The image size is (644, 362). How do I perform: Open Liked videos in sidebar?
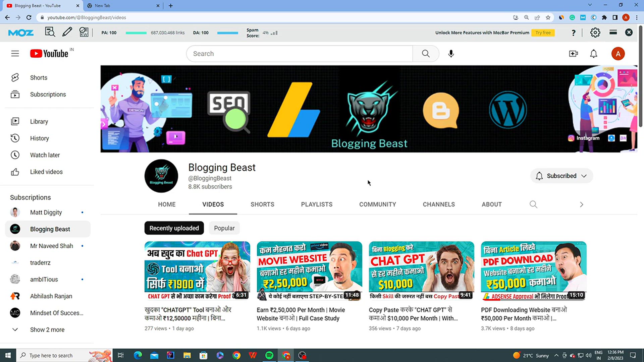coord(47,172)
